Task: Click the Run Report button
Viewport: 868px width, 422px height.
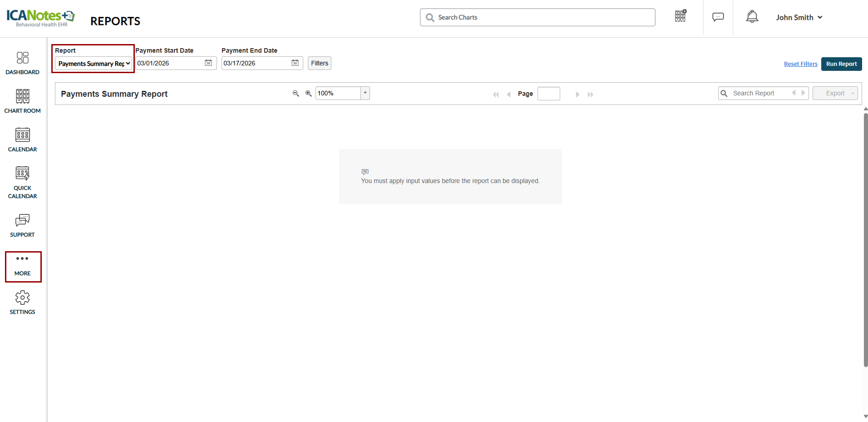Action: [841, 64]
